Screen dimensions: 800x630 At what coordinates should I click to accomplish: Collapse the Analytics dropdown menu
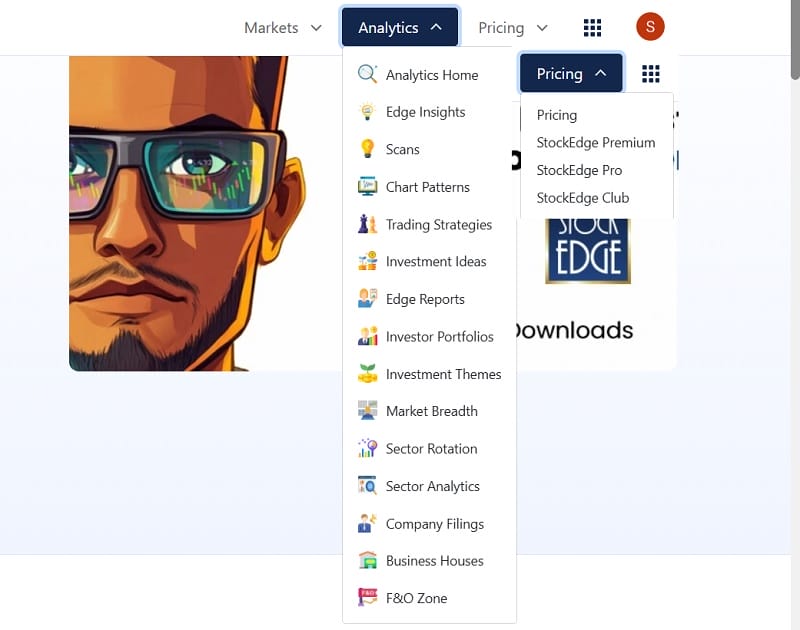pyautogui.click(x=400, y=28)
